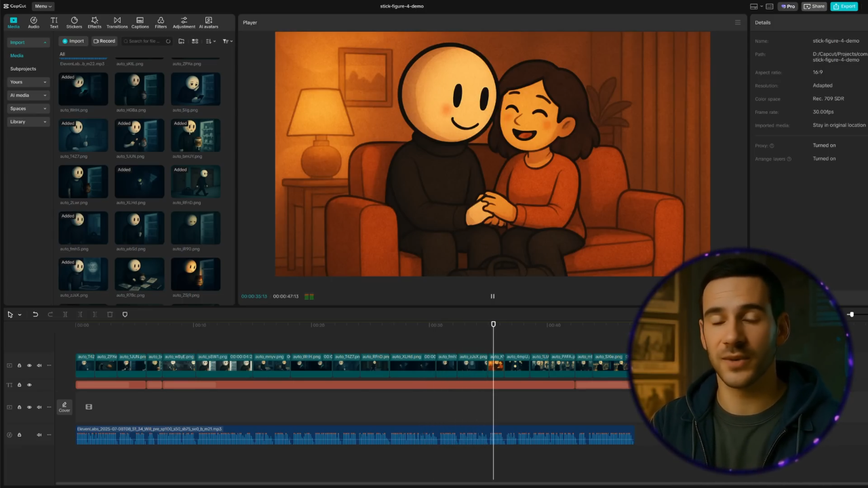Screen dimensions: 868x488
Task: Open main video track more options
Action: pyautogui.click(x=49, y=365)
